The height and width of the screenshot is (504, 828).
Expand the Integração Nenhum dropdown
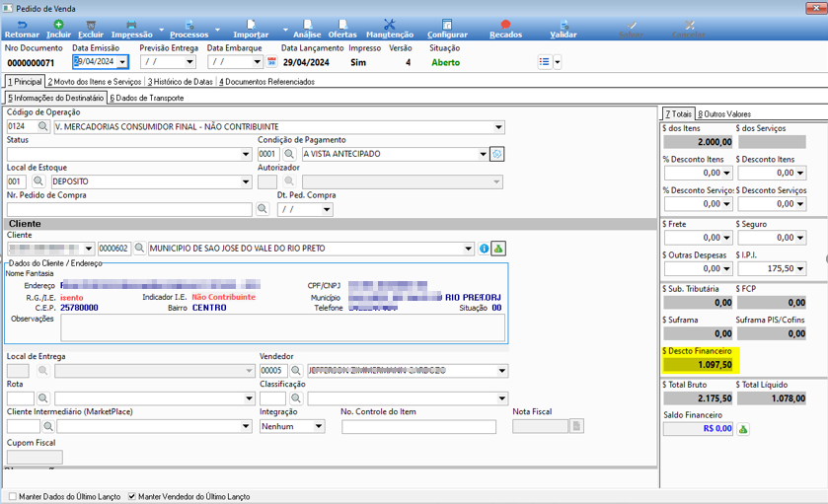click(319, 426)
